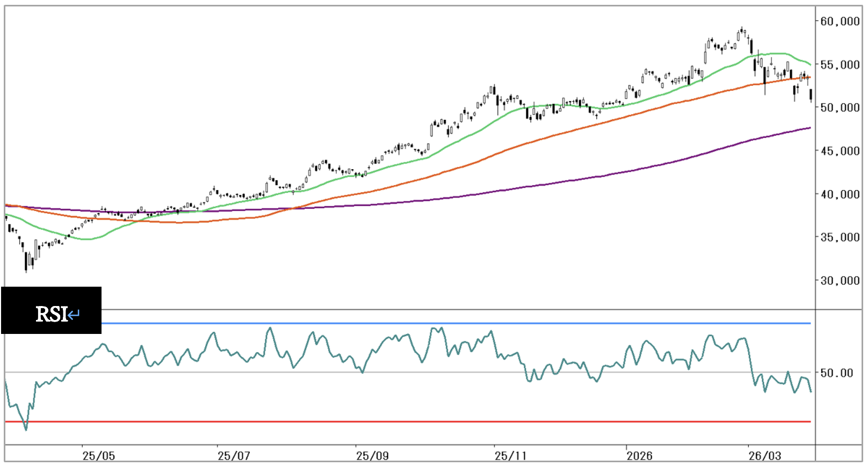
Task: Click the 30,000 price axis label
Action: [x=840, y=281]
